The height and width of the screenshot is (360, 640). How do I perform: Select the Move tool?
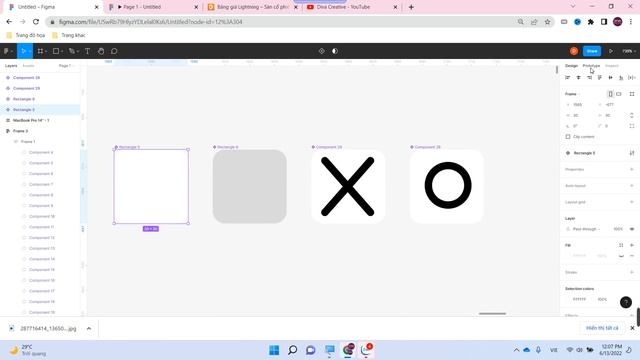[x=24, y=51]
